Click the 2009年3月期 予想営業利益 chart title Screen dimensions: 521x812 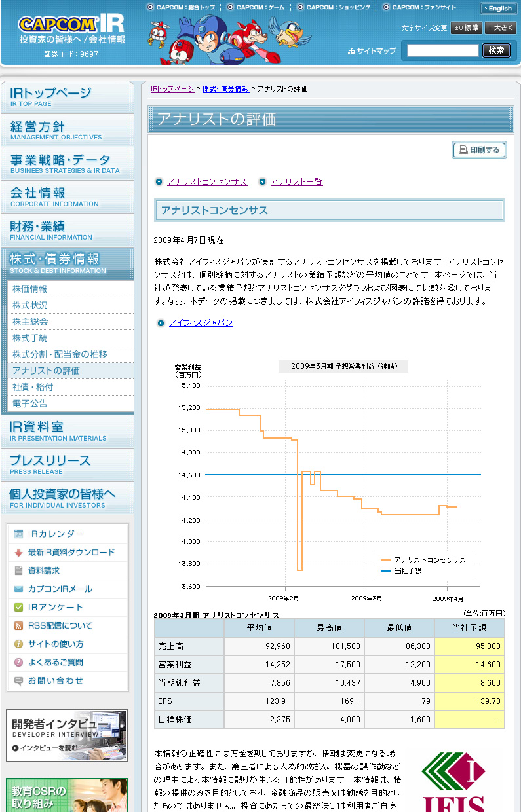(x=343, y=367)
